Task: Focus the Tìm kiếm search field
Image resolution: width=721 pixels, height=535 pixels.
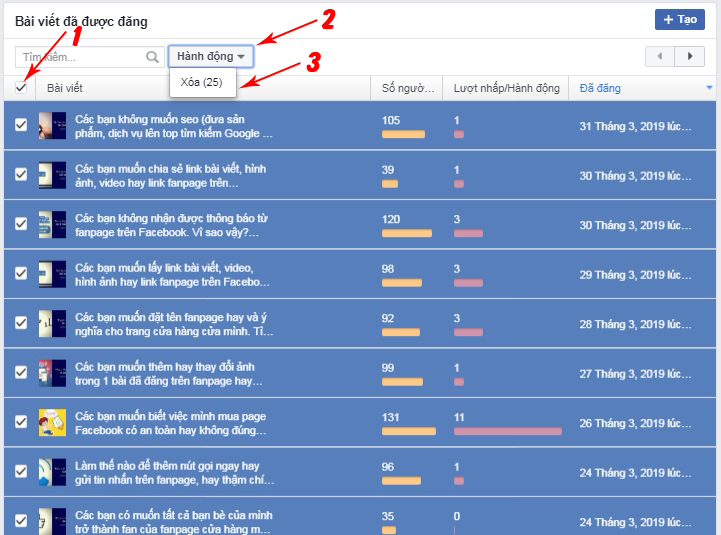Action: pyautogui.click(x=90, y=57)
